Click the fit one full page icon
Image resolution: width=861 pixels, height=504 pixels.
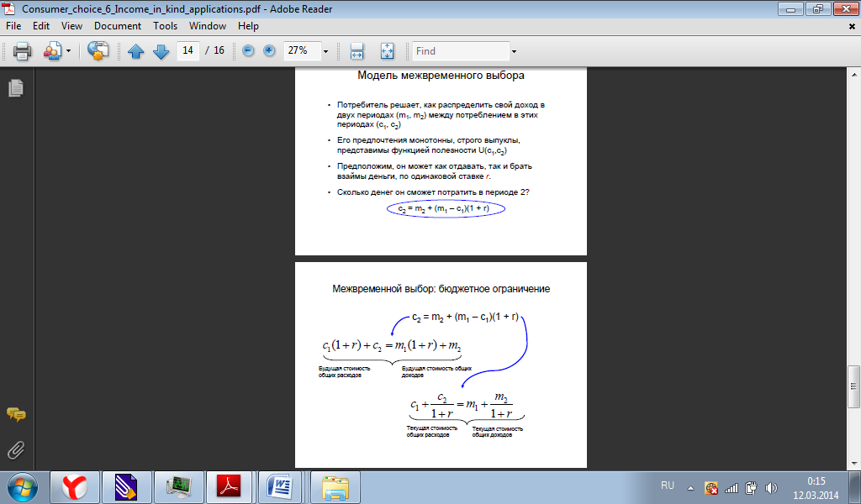click(x=387, y=51)
